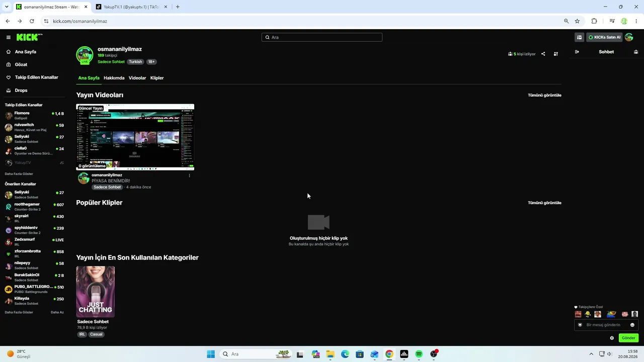Open skyrairi in recommended channels
This screenshot has width=644, height=362.
click(x=34, y=218)
